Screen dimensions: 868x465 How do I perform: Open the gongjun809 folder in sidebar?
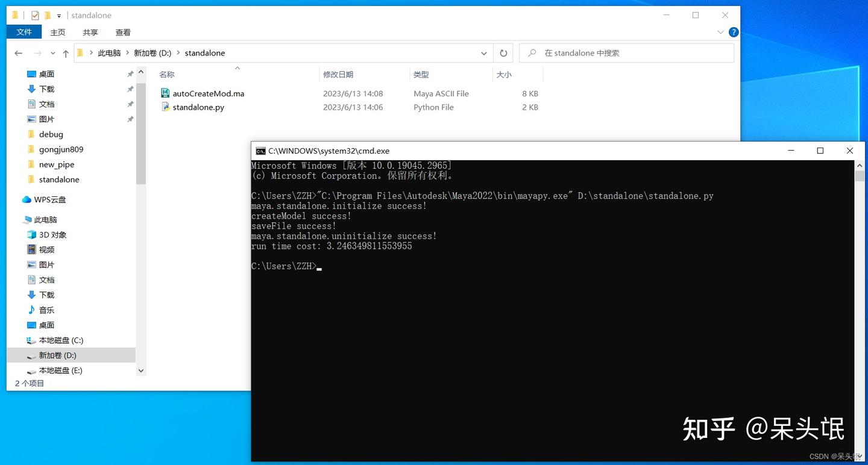coord(61,149)
